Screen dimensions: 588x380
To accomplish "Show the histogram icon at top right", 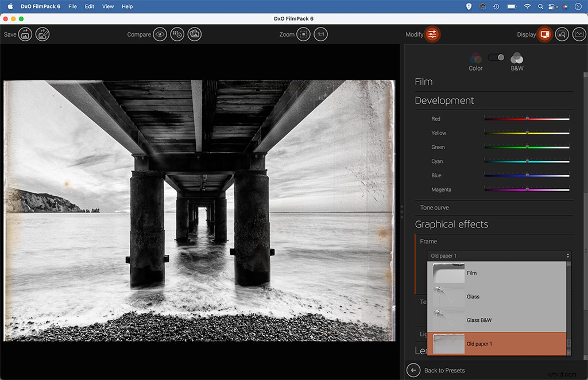I will [579, 34].
